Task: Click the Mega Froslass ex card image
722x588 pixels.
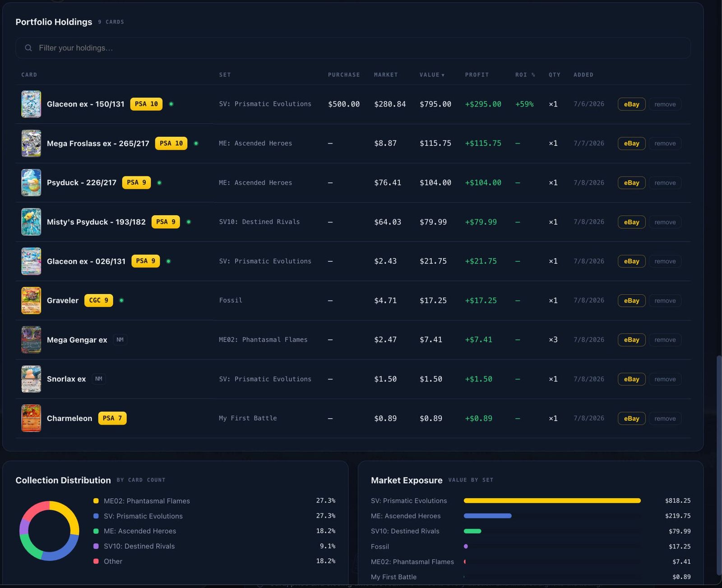Action: tap(31, 143)
